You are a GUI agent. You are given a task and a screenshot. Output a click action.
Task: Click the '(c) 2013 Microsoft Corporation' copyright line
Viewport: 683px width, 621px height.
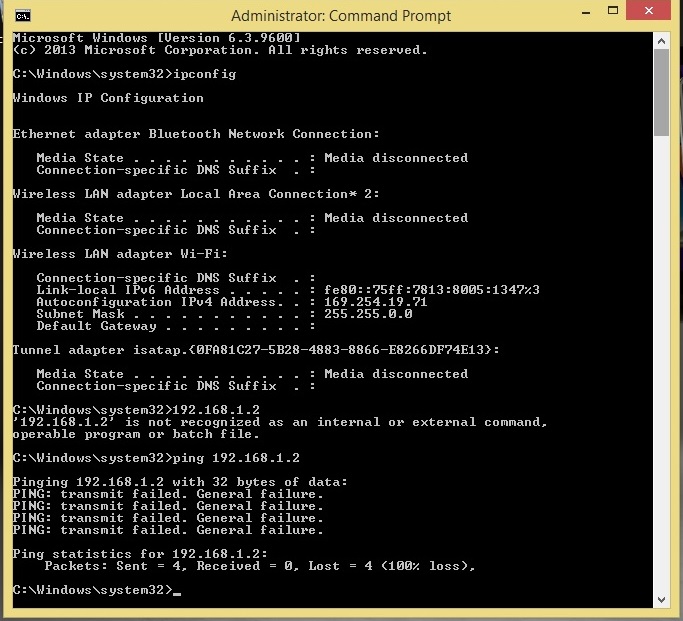click(x=220, y=50)
